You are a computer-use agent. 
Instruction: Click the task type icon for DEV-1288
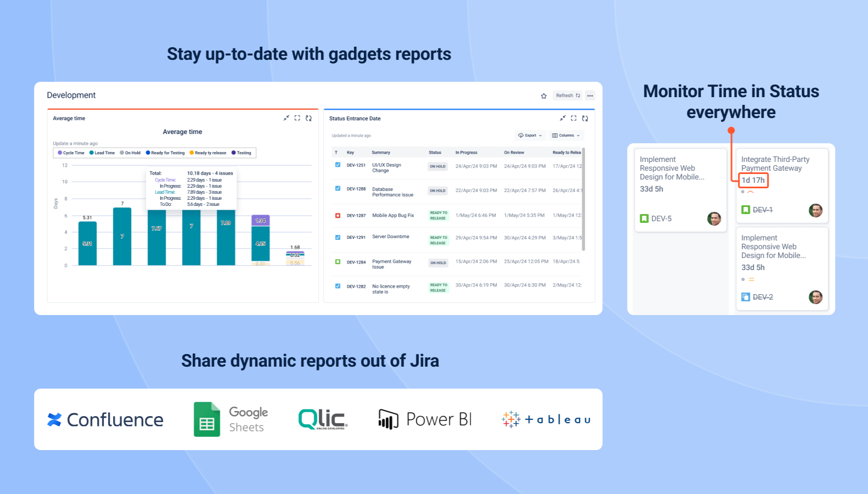click(x=337, y=188)
